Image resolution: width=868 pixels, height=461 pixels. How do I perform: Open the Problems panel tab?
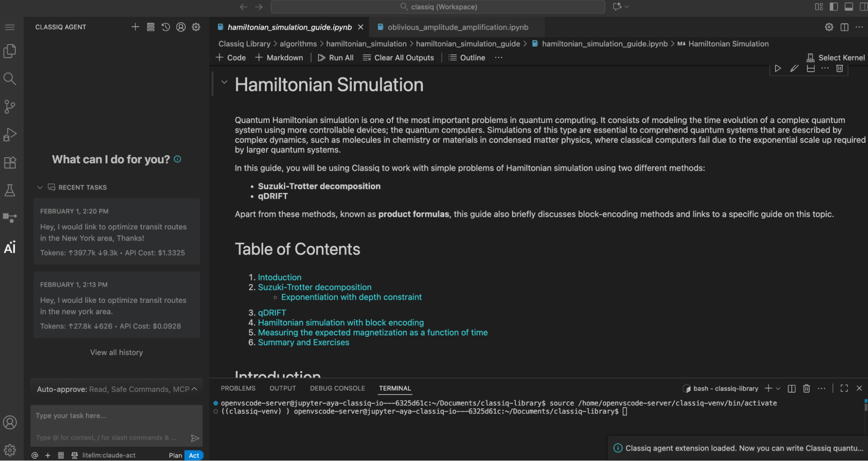tap(238, 388)
